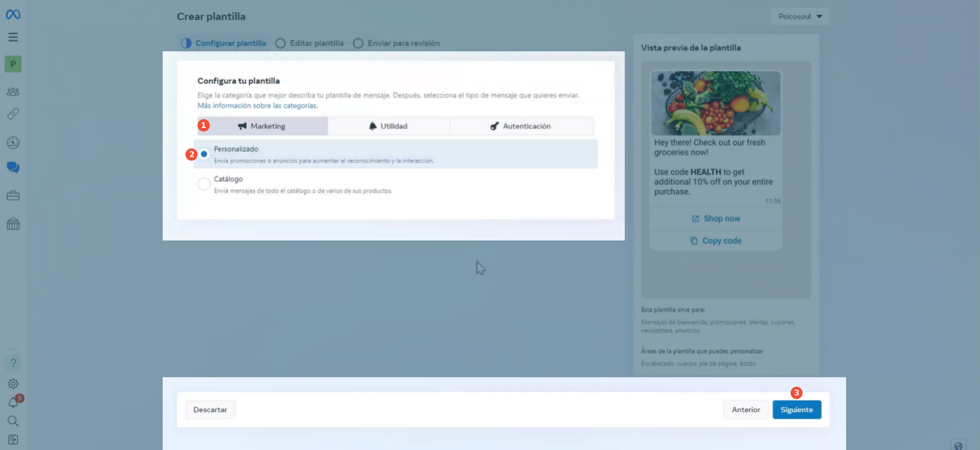Click the Crear plantilla heading

[211, 16]
